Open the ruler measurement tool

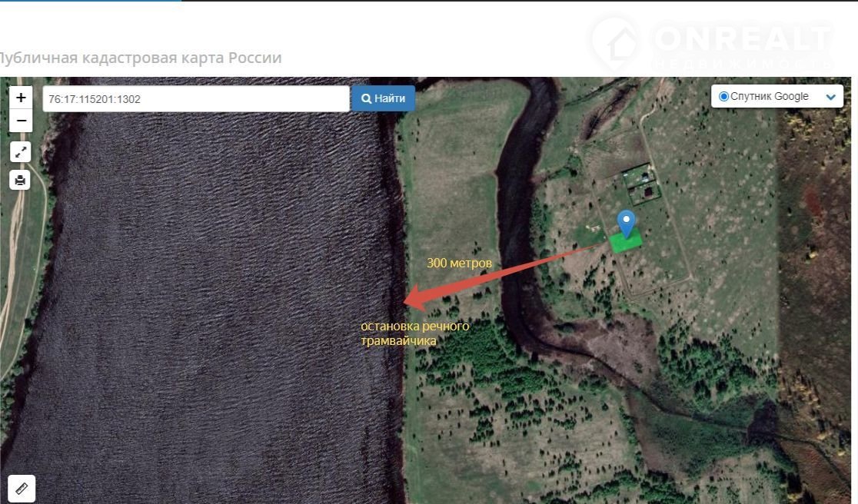[22, 489]
